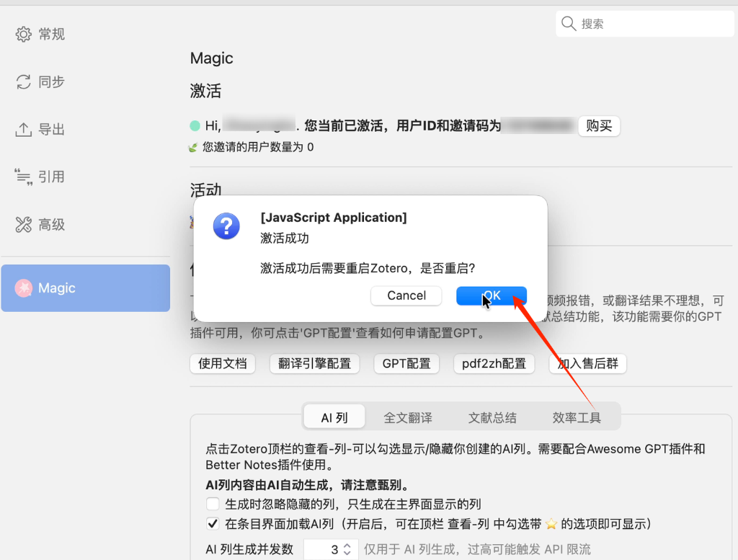Open 翻译引擎配置 translation engine settings
This screenshot has height=560, width=738.
(314, 363)
